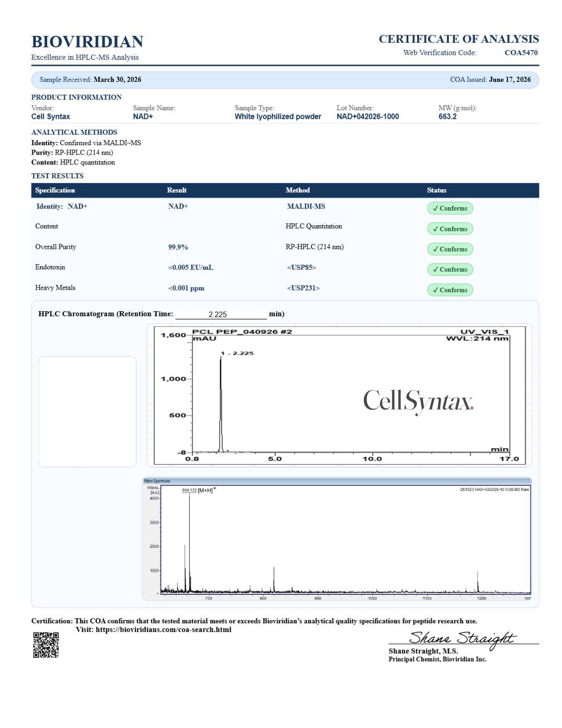Click the Identity: NAD+ specification cell

62,207
